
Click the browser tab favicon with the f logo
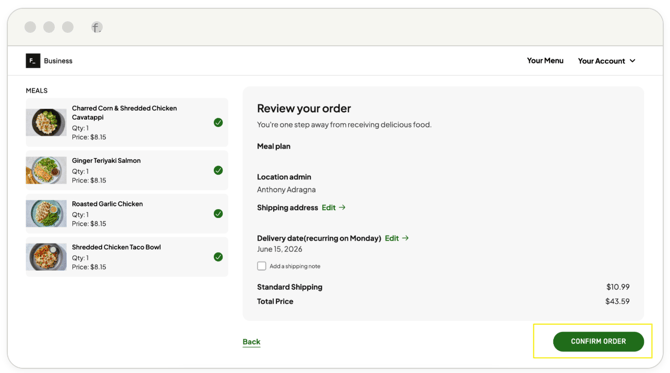point(97,27)
